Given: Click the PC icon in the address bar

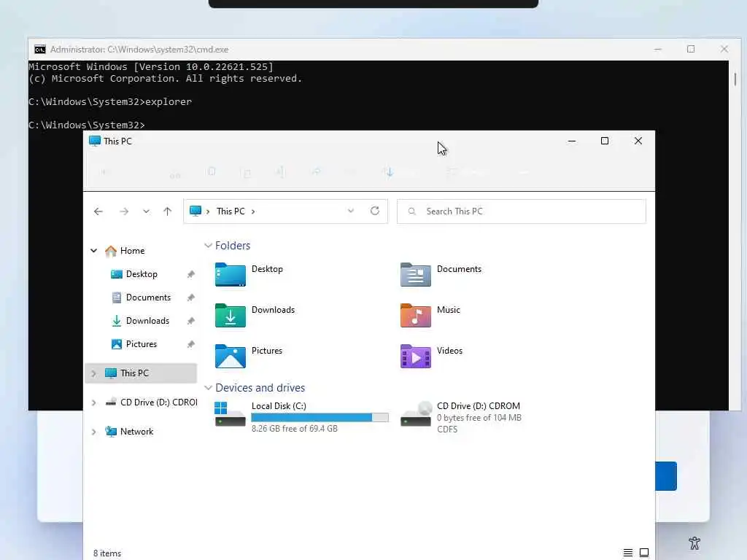Looking at the screenshot, I should pos(196,211).
